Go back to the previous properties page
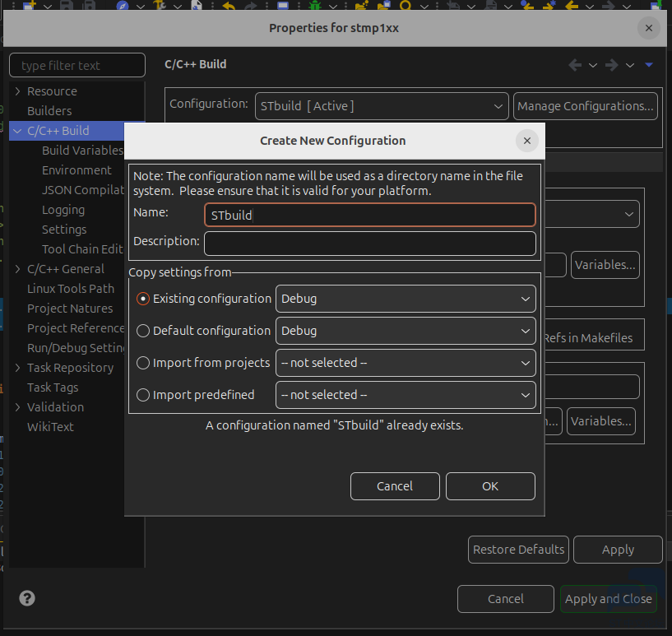Image resolution: width=672 pixels, height=636 pixels. point(575,65)
